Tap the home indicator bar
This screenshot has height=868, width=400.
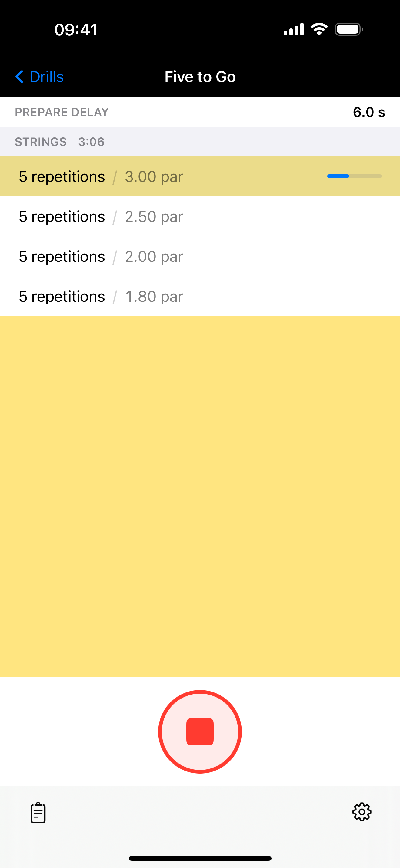coord(200,858)
